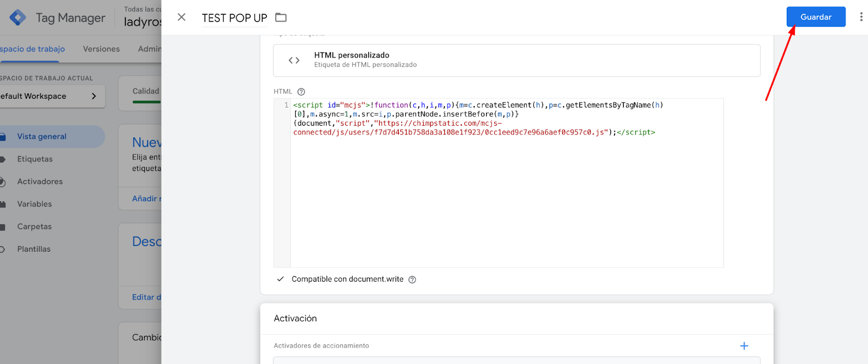The height and width of the screenshot is (364, 868).
Task: Open Variables in the sidebar
Action: point(35,204)
